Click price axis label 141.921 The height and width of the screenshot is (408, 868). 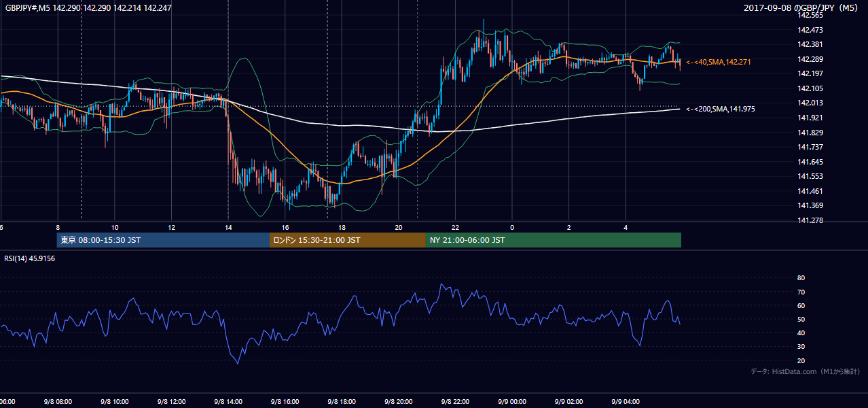[x=811, y=118]
